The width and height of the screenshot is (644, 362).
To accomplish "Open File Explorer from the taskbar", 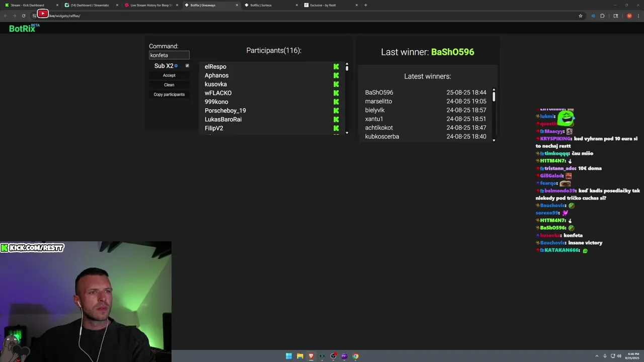I will (x=300, y=356).
